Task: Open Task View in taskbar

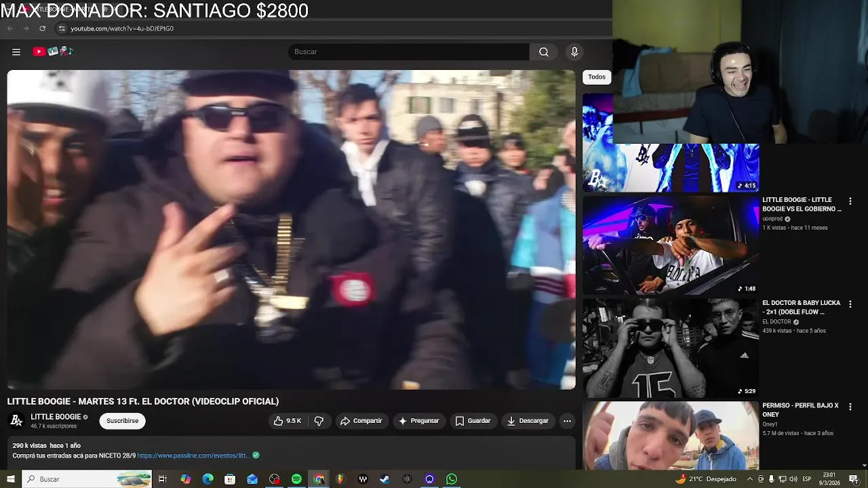Action: coord(163,479)
